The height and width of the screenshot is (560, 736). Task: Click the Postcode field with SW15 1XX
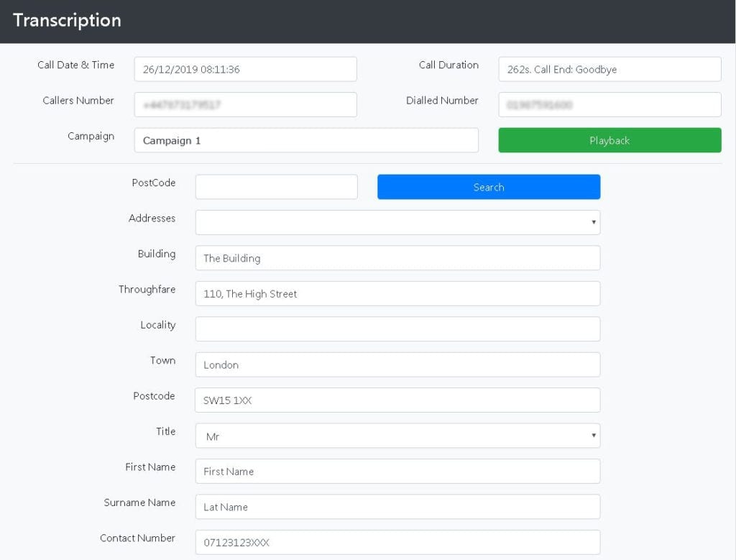click(x=397, y=400)
